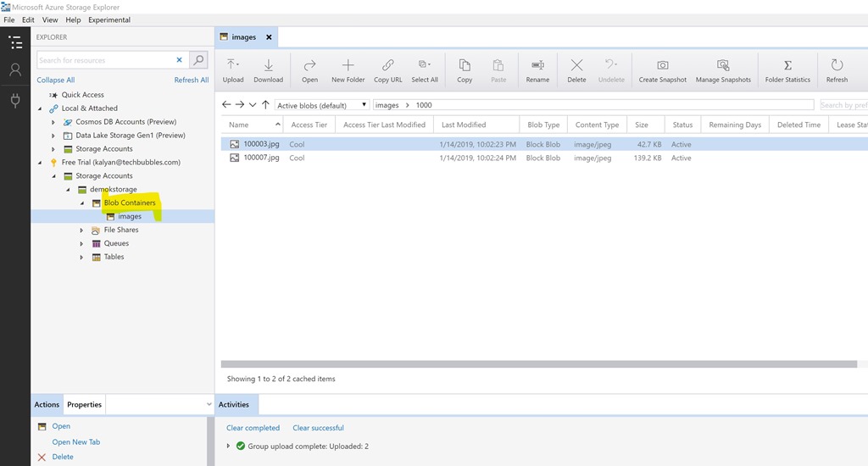Image resolution: width=868 pixels, height=466 pixels.
Task: Expand the Queues node
Action: point(82,244)
